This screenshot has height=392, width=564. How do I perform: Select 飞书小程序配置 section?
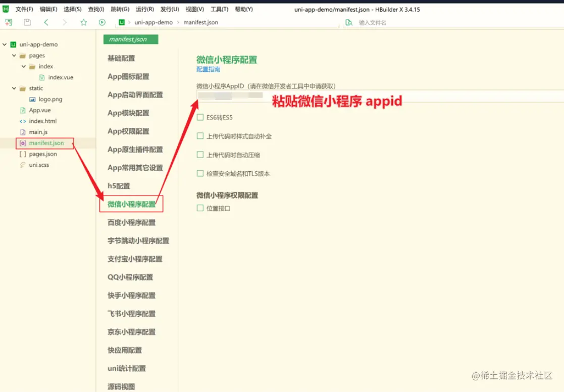point(131,314)
